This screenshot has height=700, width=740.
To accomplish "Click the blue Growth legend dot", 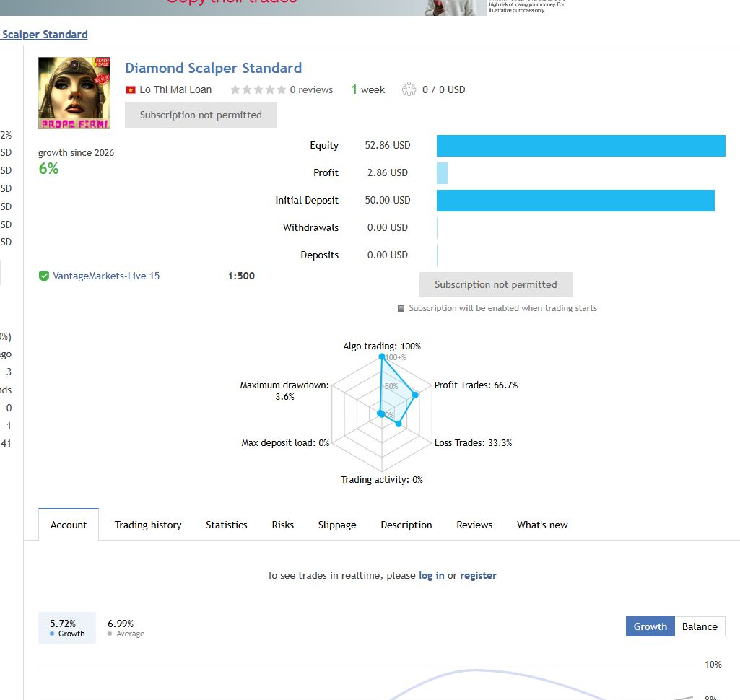I will 52,634.
